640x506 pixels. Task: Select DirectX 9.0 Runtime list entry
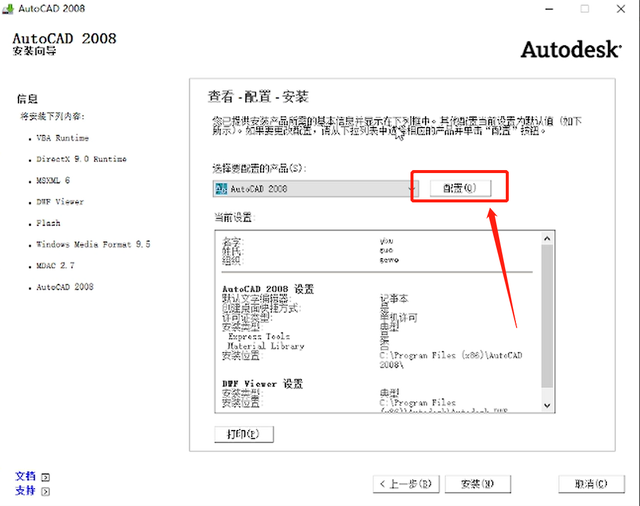coord(81,159)
